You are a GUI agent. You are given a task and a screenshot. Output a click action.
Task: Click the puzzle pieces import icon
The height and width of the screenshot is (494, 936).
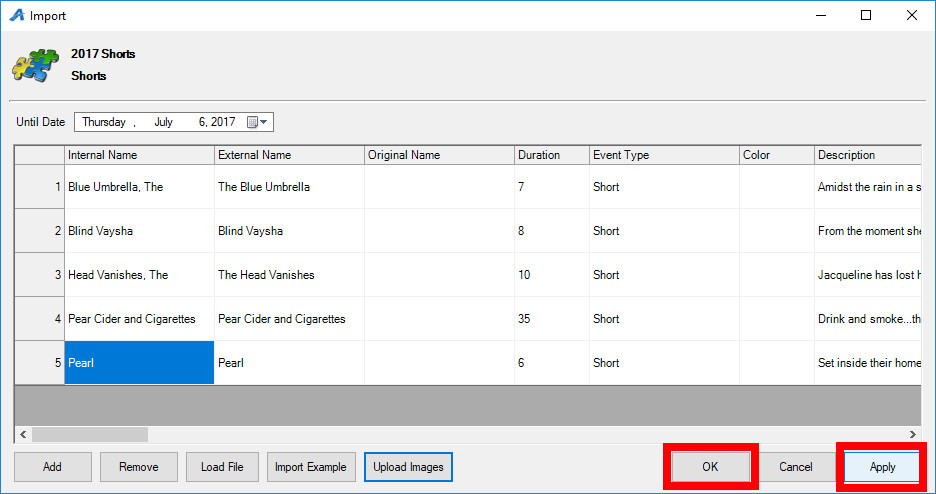click(x=36, y=65)
